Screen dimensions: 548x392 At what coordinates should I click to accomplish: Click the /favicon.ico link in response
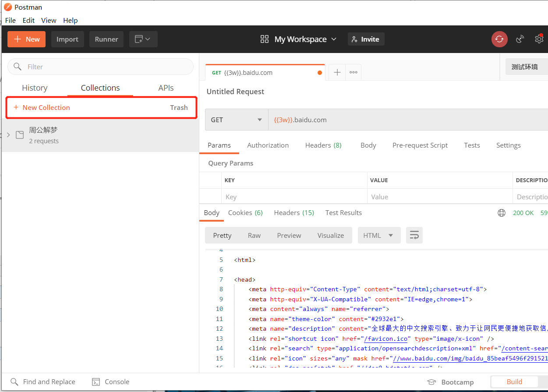pyautogui.click(x=387, y=339)
